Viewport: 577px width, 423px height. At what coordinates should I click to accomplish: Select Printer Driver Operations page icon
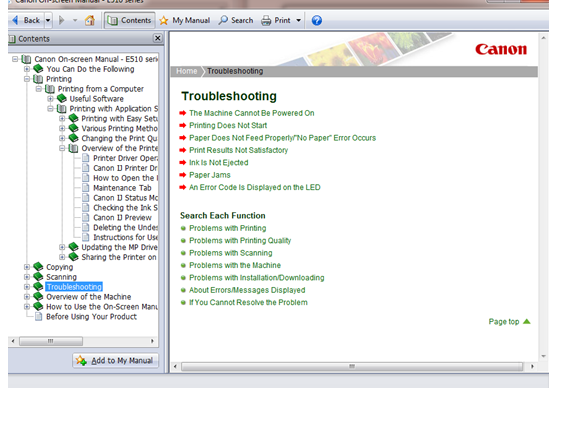tap(85, 158)
